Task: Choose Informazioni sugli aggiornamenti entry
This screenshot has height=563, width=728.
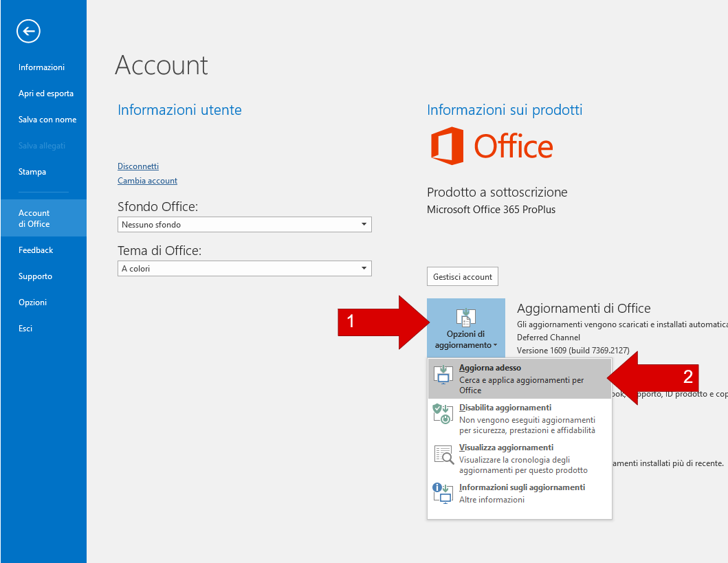Action: pos(519,494)
